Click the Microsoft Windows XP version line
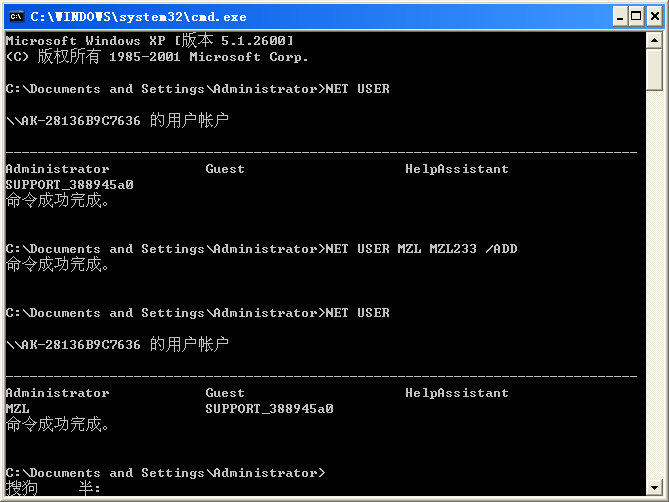 [x=150, y=40]
